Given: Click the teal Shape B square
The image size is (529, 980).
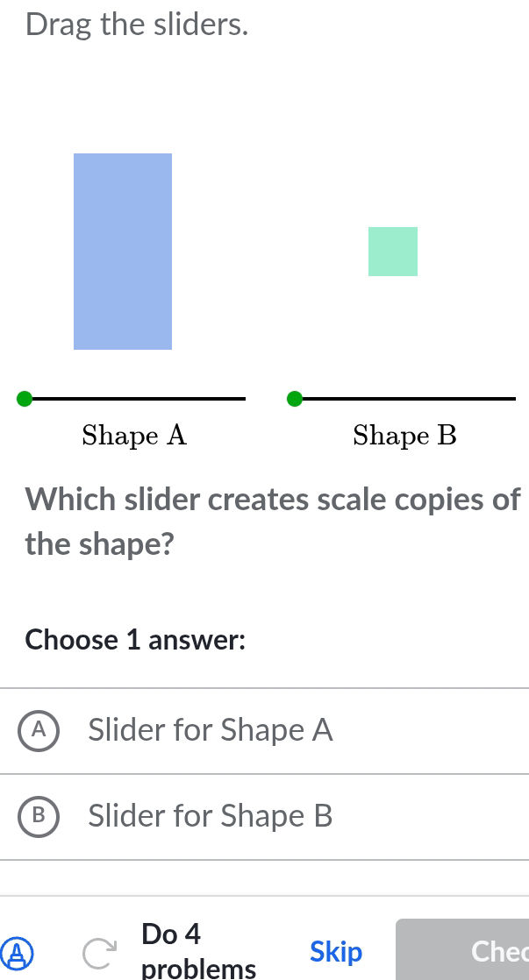Looking at the screenshot, I should coord(392,252).
